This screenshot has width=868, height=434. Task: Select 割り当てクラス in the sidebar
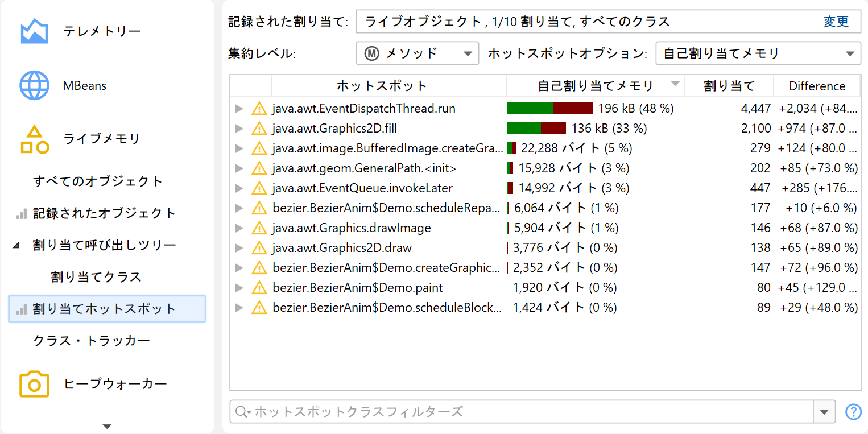[96, 277]
